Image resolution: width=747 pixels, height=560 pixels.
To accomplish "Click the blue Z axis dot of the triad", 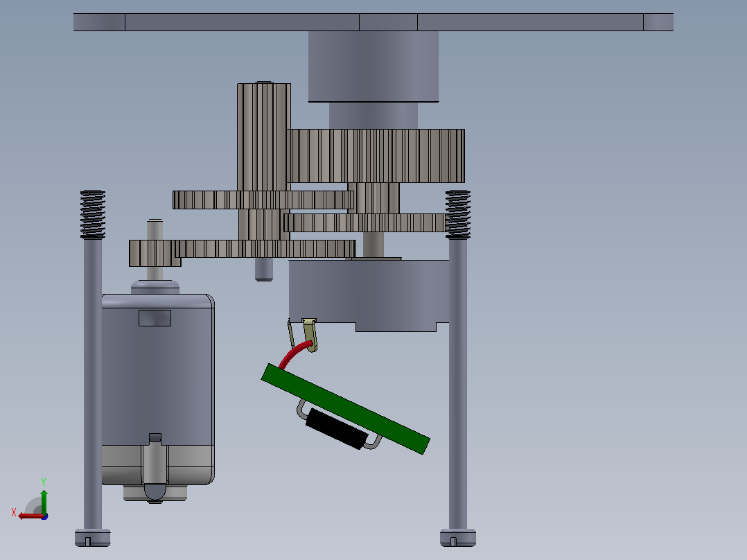I will [45, 516].
